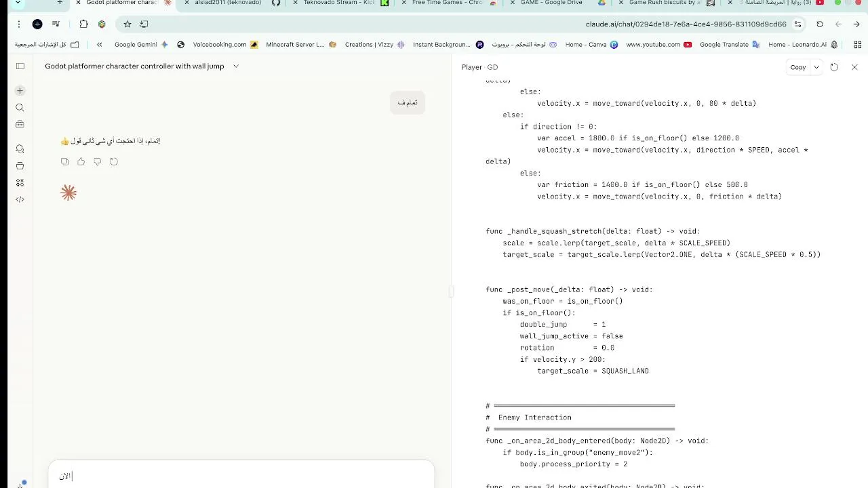868x488 pixels.
Task: Select the user message bubble
Action: [408, 102]
